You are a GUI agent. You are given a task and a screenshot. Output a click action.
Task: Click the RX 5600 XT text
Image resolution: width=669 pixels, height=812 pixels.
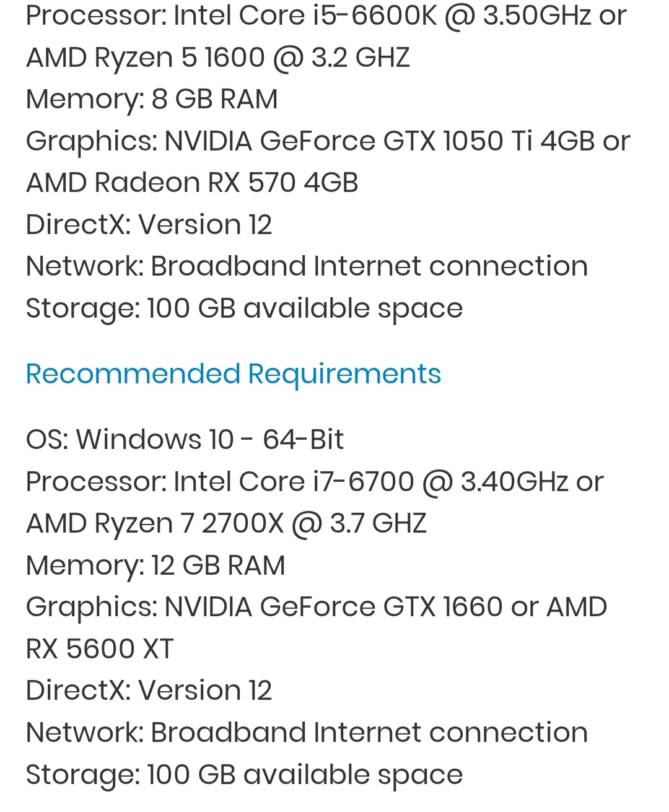click(100, 649)
